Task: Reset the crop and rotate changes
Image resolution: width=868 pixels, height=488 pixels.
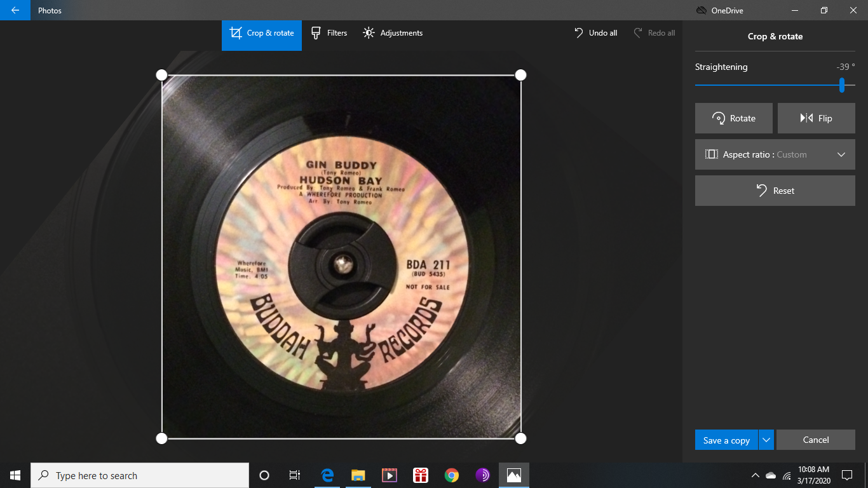Action: (x=775, y=191)
